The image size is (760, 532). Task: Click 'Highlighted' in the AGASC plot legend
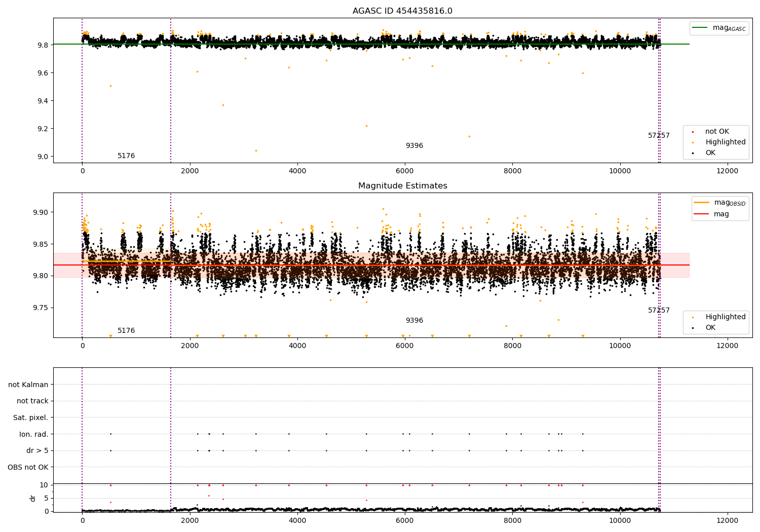725,142
